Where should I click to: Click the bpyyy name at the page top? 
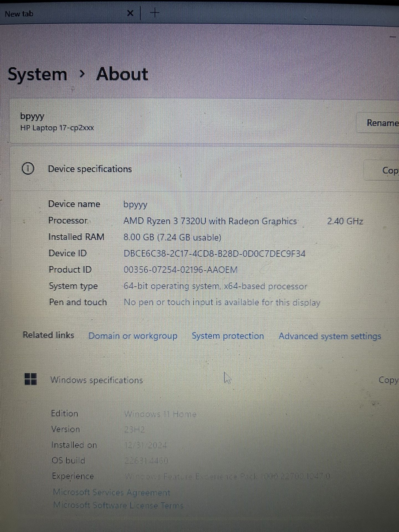pyautogui.click(x=32, y=117)
